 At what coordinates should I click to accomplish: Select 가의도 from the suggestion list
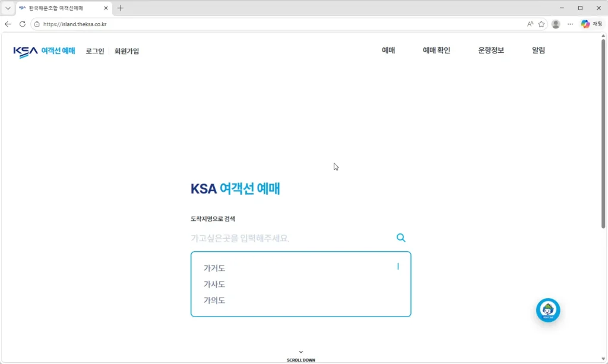point(214,300)
